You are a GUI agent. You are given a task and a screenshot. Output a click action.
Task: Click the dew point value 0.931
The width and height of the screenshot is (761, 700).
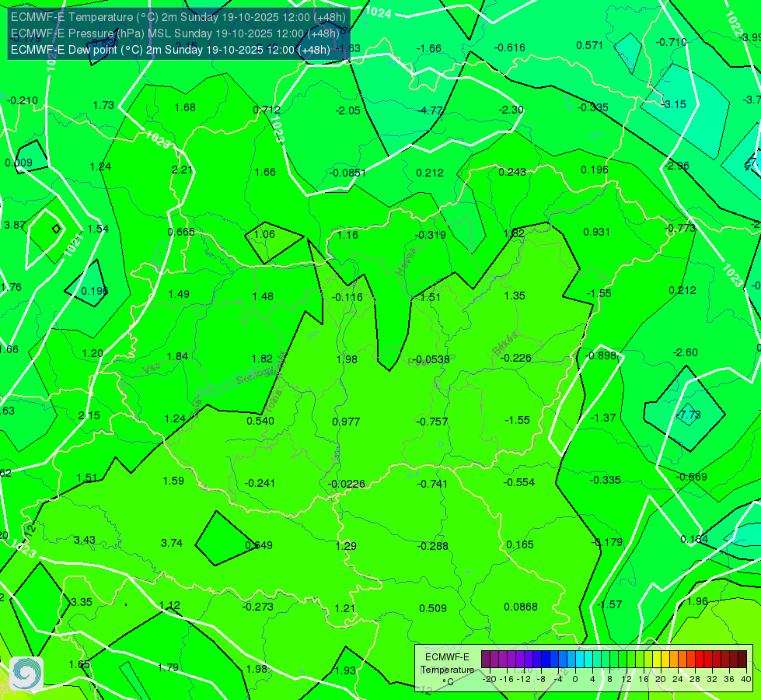[596, 232]
